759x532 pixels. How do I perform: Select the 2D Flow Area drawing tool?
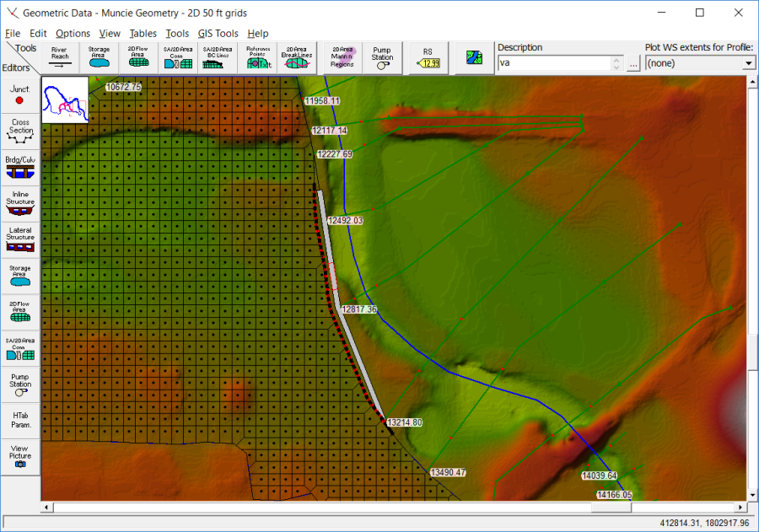(138, 55)
